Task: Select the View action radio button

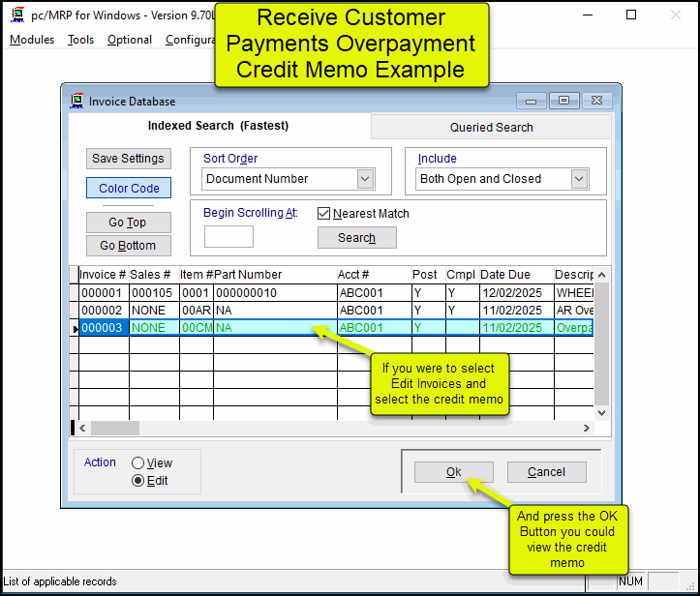Action: (x=137, y=464)
